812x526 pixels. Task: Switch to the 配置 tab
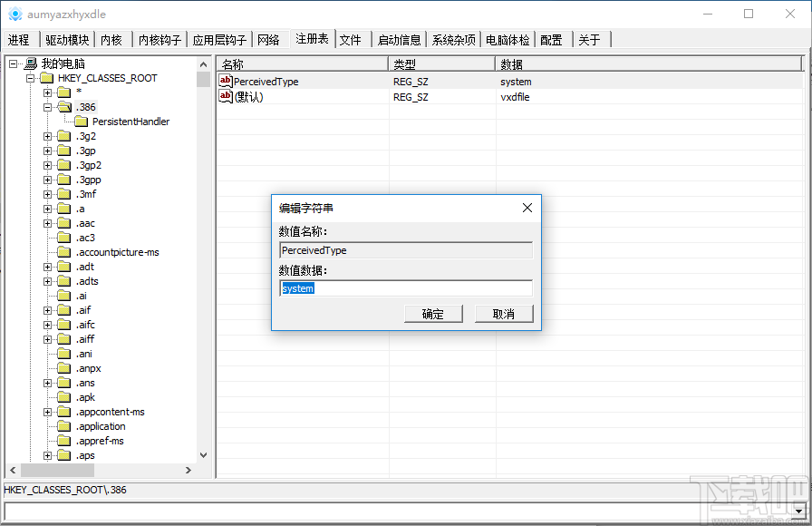(x=554, y=40)
